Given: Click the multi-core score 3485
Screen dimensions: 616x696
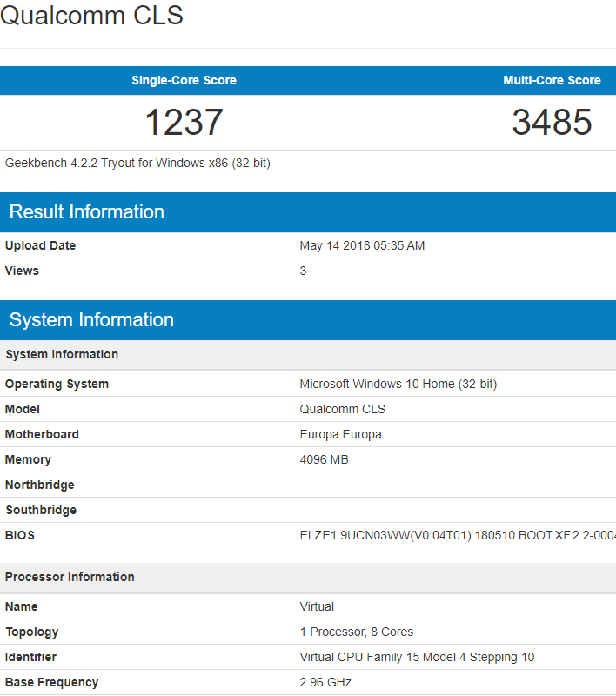Looking at the screenshot, I should click(x=552, y=122).
